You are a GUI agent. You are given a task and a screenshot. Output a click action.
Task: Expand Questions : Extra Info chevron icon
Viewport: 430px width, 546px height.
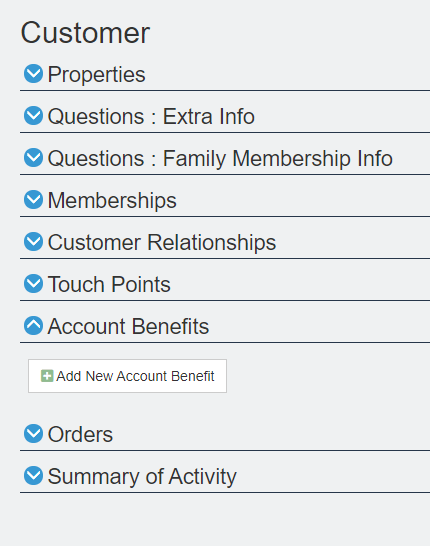(x=33, y=116)
